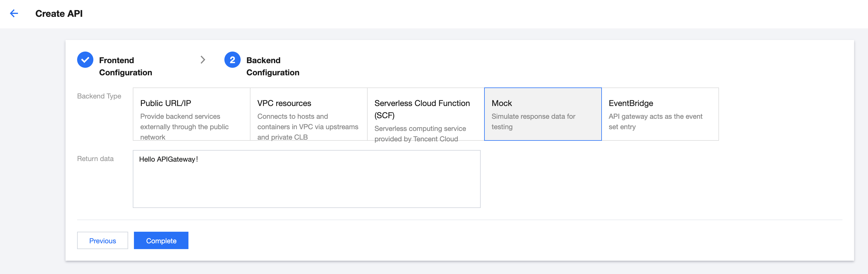Click the step 2 number circle
The height and width of the screenshot is (274, 868).
coord(232,60)
